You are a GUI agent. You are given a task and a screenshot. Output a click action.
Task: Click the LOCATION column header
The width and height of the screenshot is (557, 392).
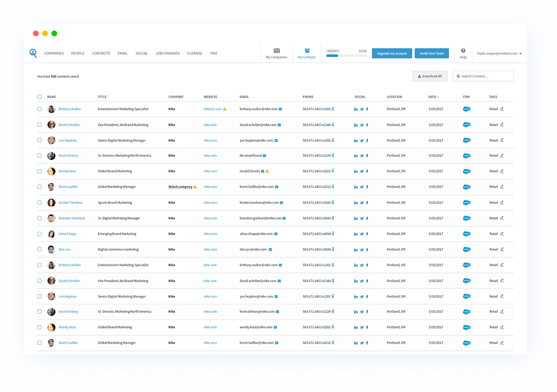[394, 97]
